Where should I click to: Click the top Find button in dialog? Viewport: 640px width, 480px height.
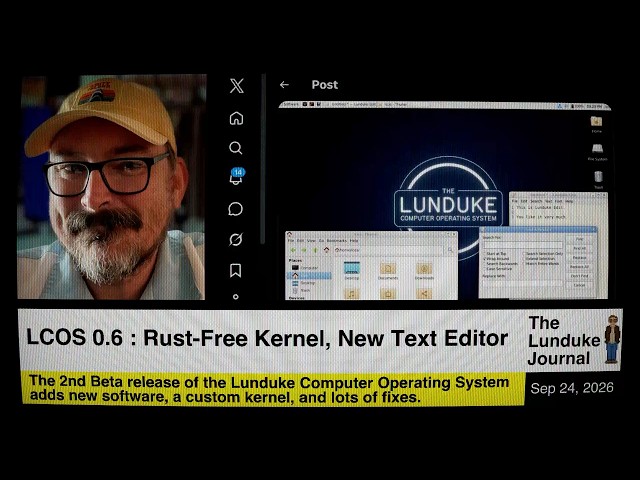[580, 239]
